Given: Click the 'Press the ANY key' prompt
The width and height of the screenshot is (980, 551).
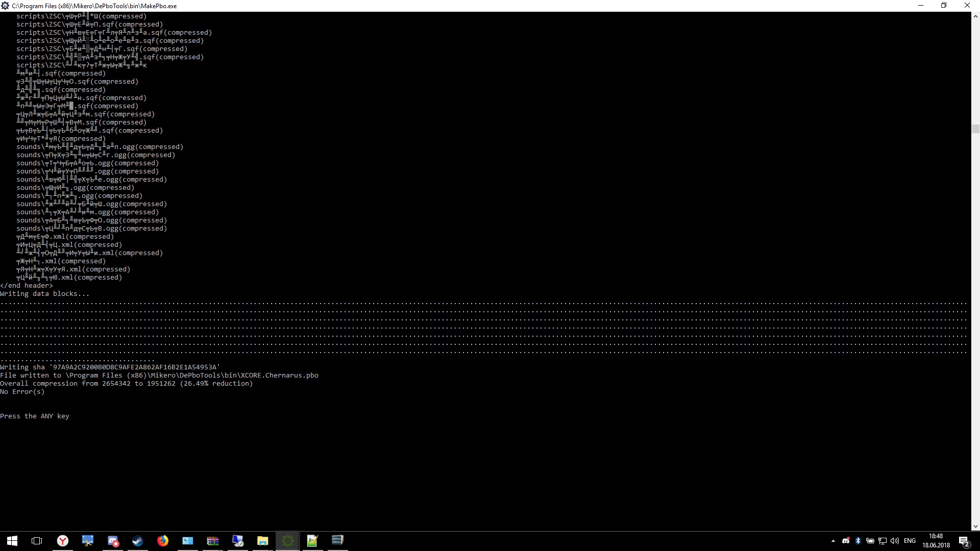Looking at the screenshot, I should tap(35, 416).
